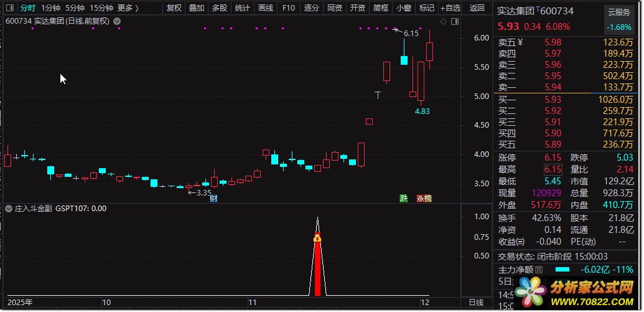The image size is (644, 312).
Task: Click the 6.08% change percentage
Action: [558, 27]
